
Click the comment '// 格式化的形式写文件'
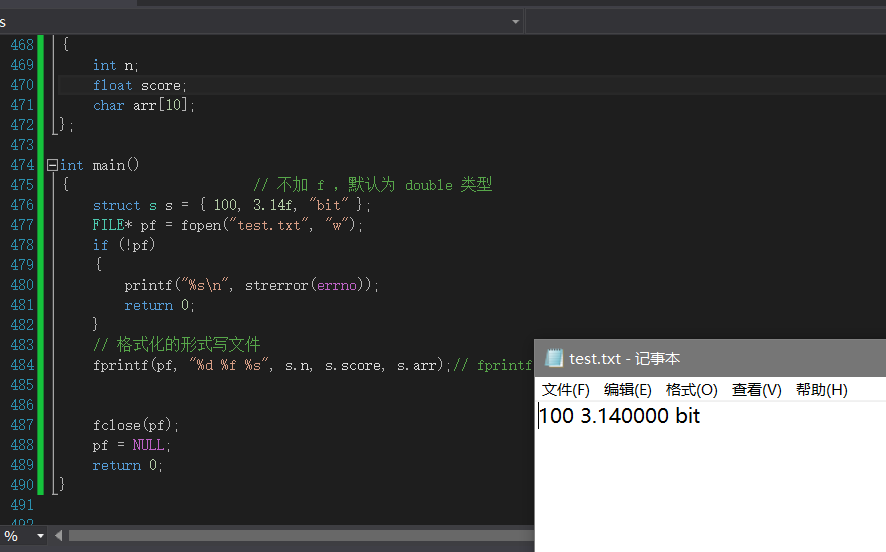pyautogui.click(x=176, y=345)
